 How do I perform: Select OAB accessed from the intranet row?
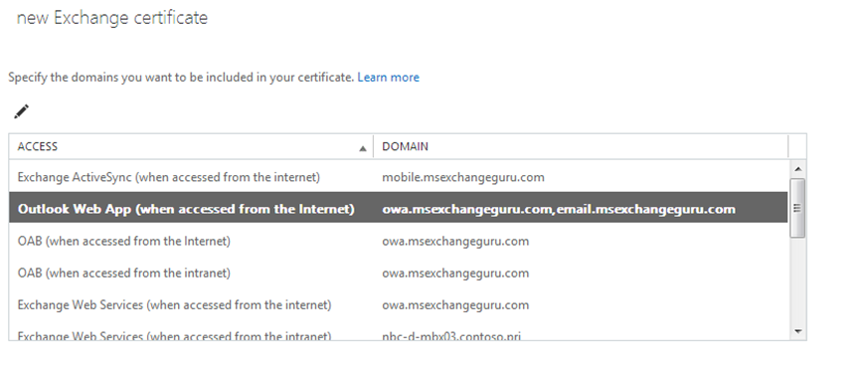tap(398, 273)
